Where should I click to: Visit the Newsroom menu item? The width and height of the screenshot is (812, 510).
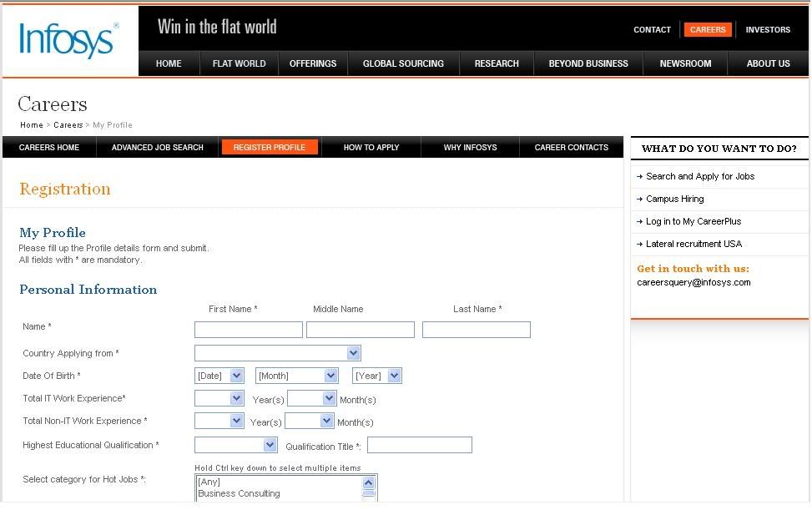point(685,63)
